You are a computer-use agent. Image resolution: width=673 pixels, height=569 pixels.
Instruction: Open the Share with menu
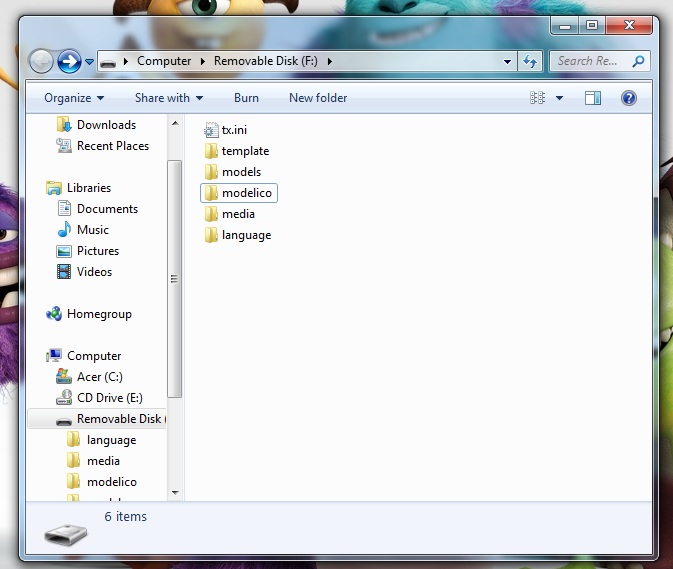pos(169,98)
